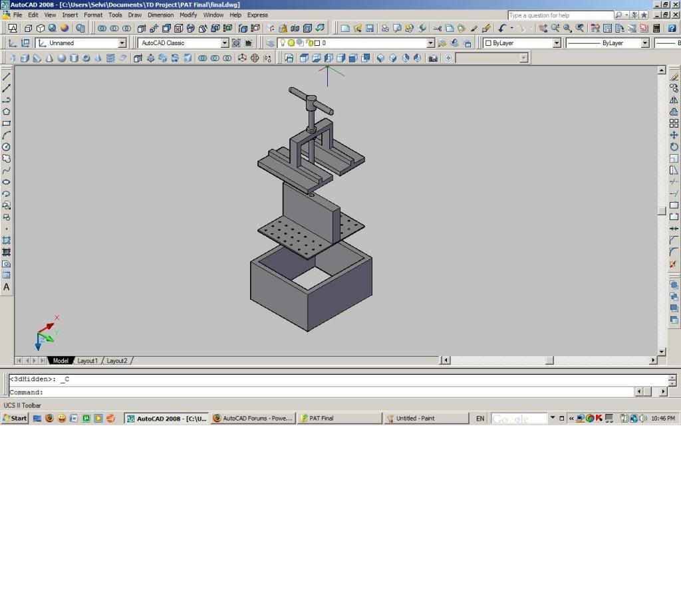Click the Undo arrow icon
681x616 pixels.
pyautogui.click(x=502, y=29)
